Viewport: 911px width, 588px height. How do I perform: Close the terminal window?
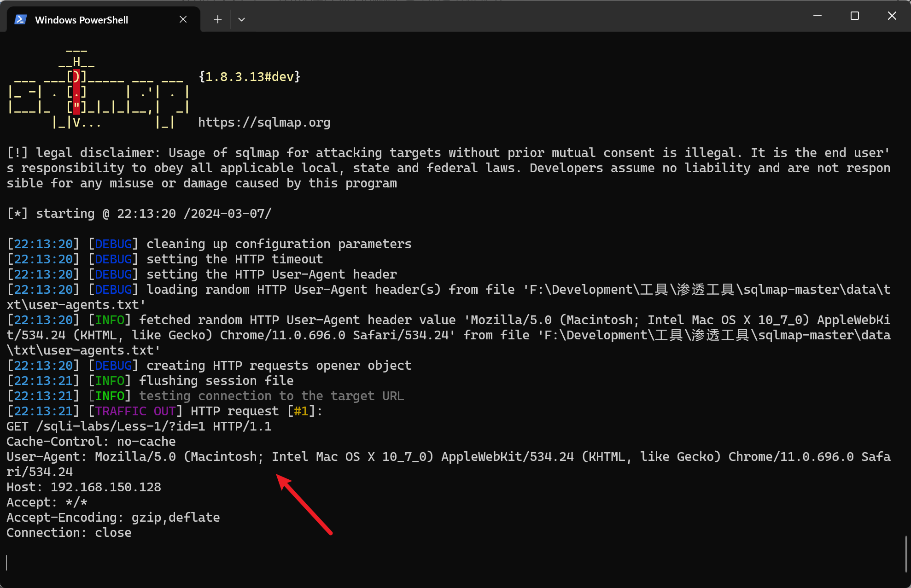coord(892,16)
